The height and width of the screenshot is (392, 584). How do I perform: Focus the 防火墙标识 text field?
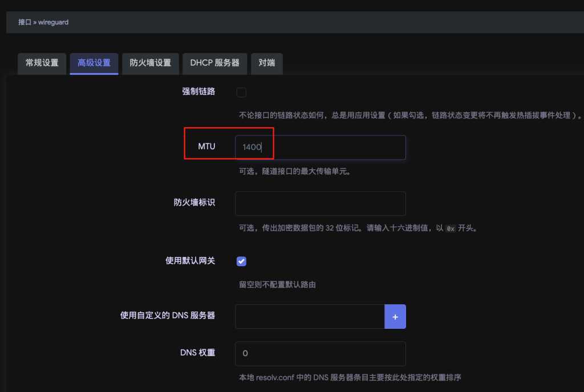(x=320, y=203)
